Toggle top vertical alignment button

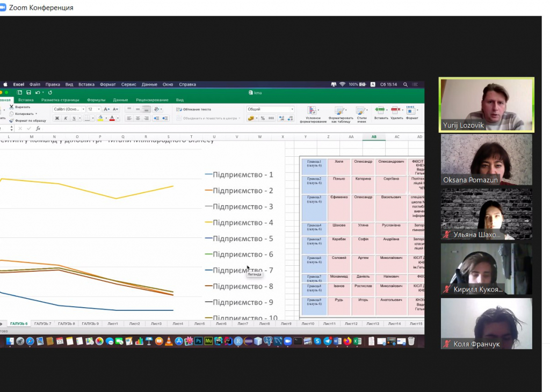click(x=129, y=110)
